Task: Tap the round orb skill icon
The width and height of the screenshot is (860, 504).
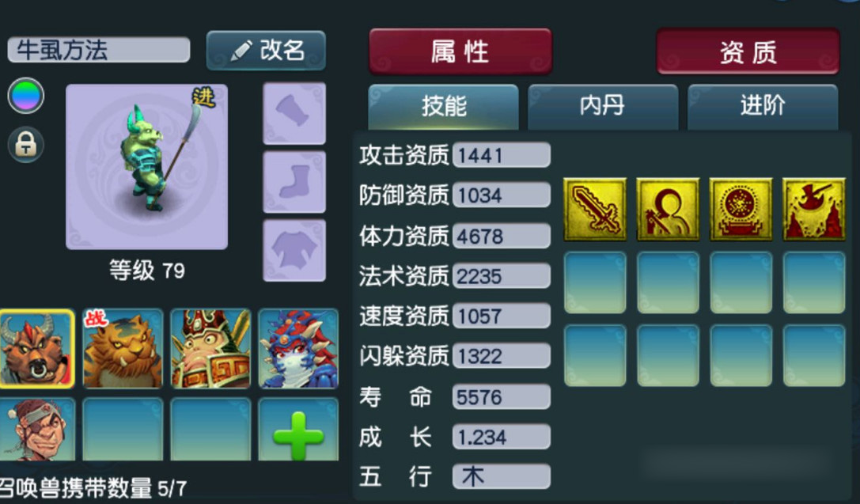Action: (x=741, y=209)
